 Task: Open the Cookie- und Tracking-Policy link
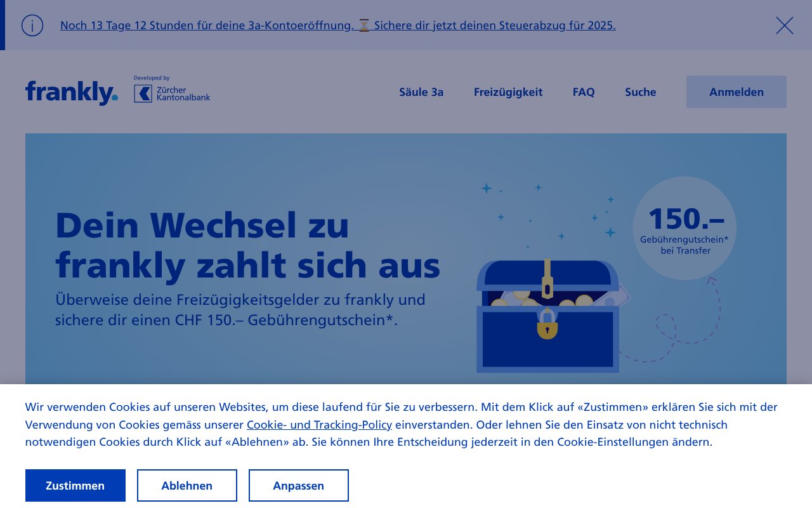tap(319, 425)
